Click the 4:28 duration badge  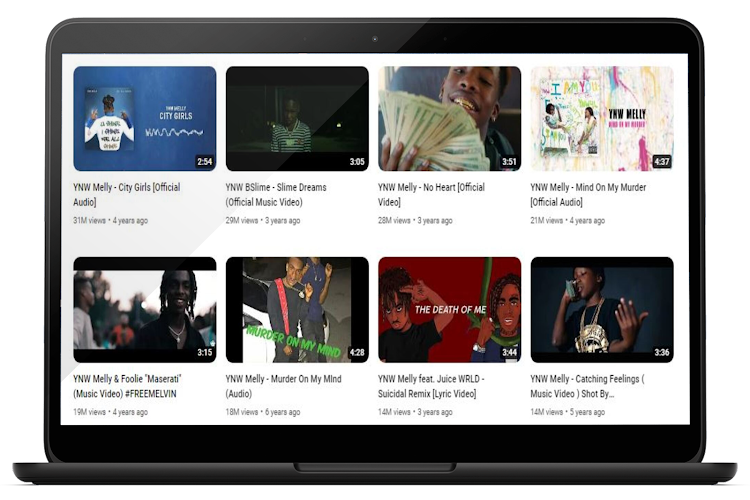click(357, 352)
